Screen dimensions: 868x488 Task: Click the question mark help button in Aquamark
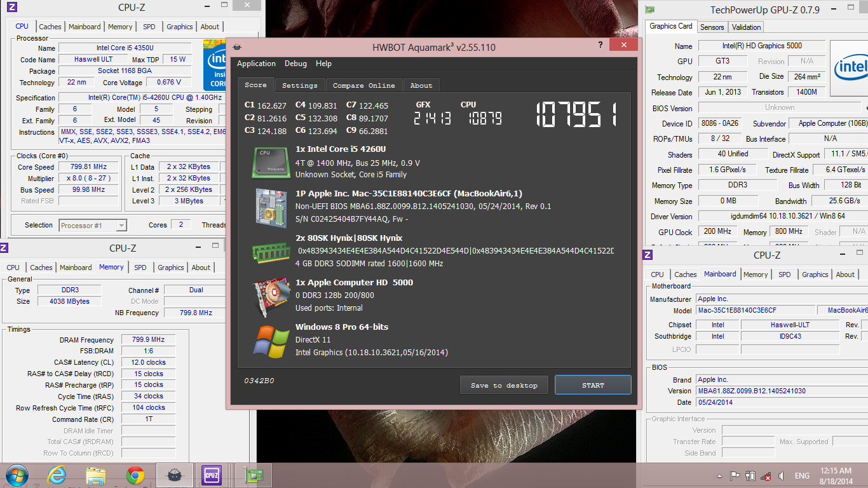point(600,45)
